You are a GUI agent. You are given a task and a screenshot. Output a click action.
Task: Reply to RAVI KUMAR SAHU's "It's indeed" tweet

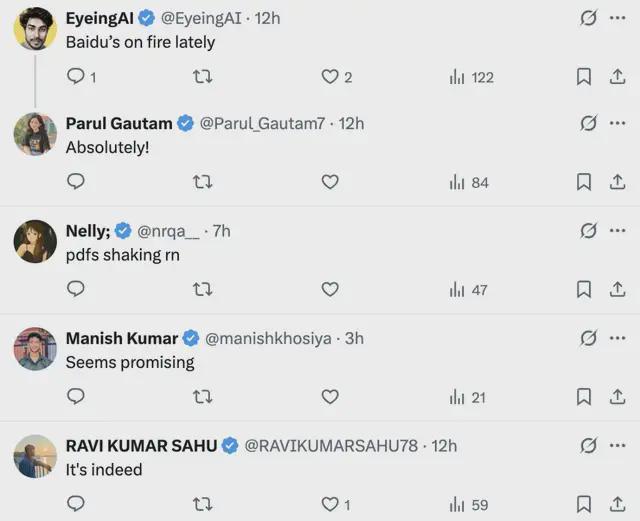point(76,504)
